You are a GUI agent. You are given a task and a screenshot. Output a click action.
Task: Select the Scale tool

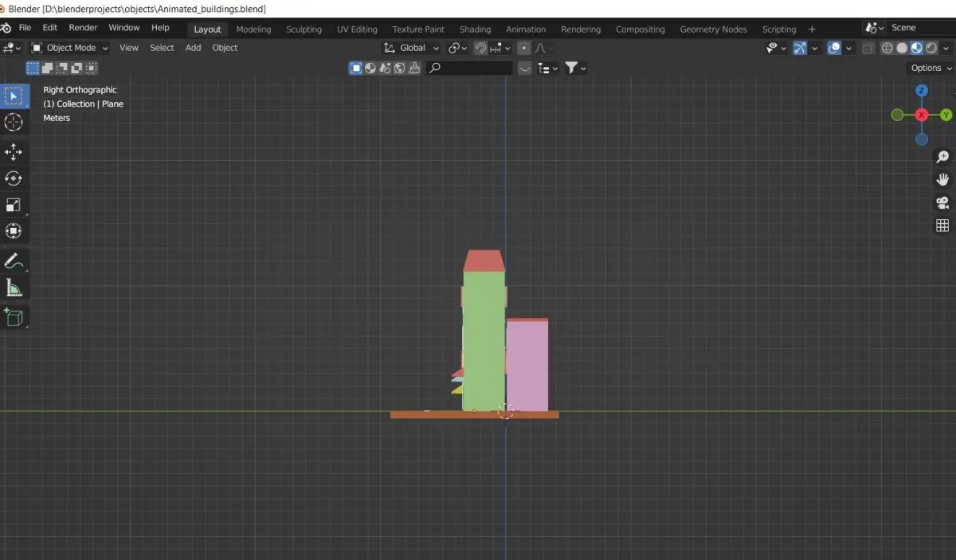coord(14,205)
